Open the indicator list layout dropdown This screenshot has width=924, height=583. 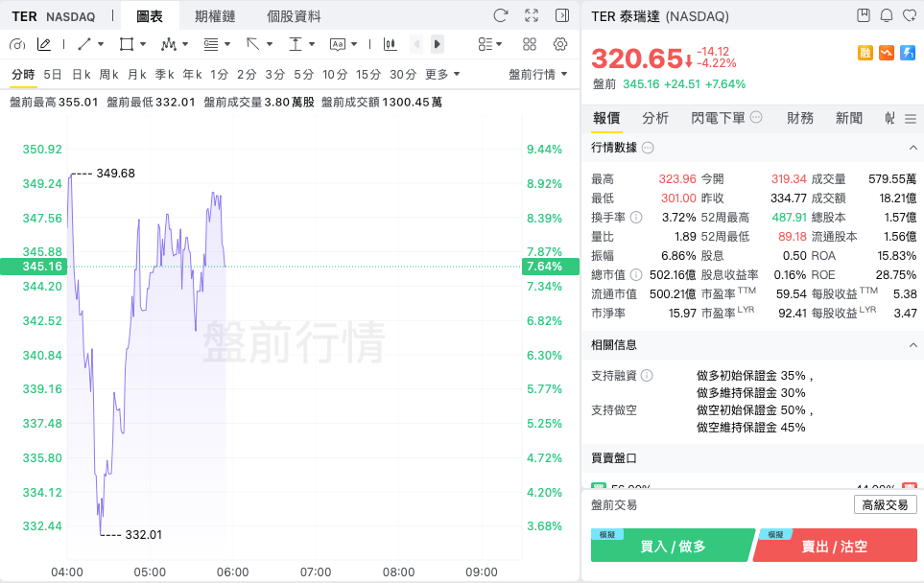click(489, 44)
